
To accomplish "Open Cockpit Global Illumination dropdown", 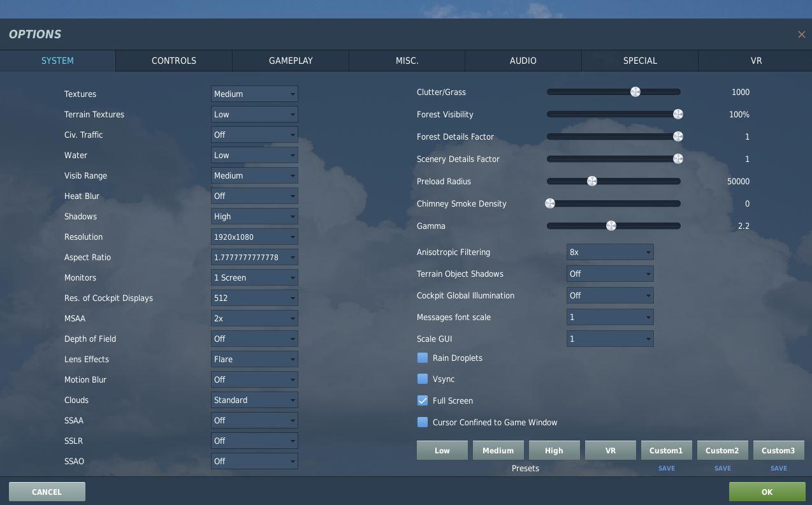I will pyautogui.click(x=610, y=295).
